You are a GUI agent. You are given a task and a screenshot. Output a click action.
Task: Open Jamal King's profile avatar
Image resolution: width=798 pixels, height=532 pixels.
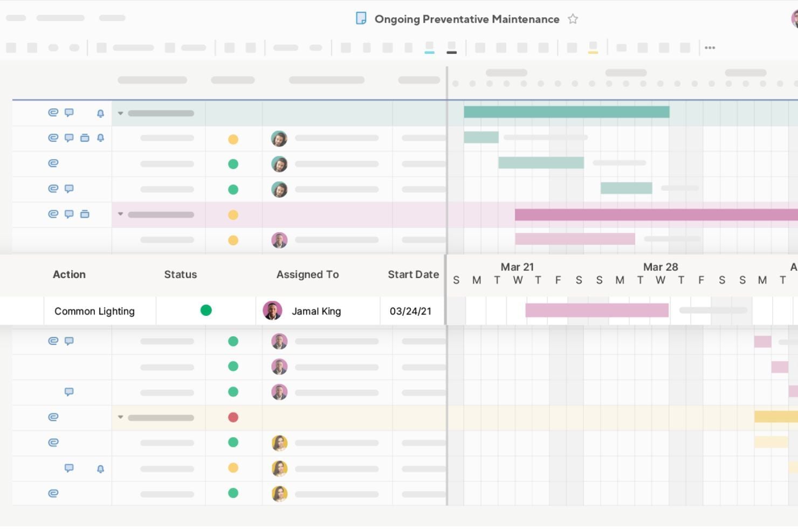click(273, 310)
